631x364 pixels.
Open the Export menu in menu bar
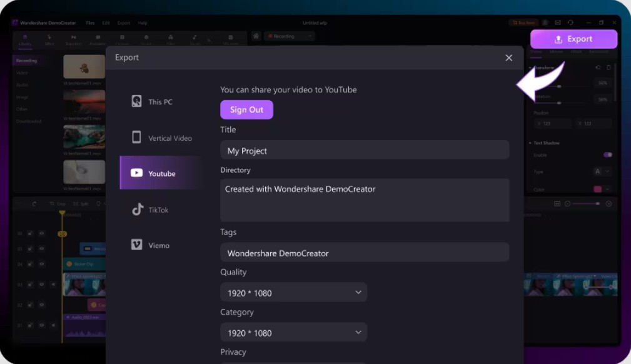[x=124, y=23]
